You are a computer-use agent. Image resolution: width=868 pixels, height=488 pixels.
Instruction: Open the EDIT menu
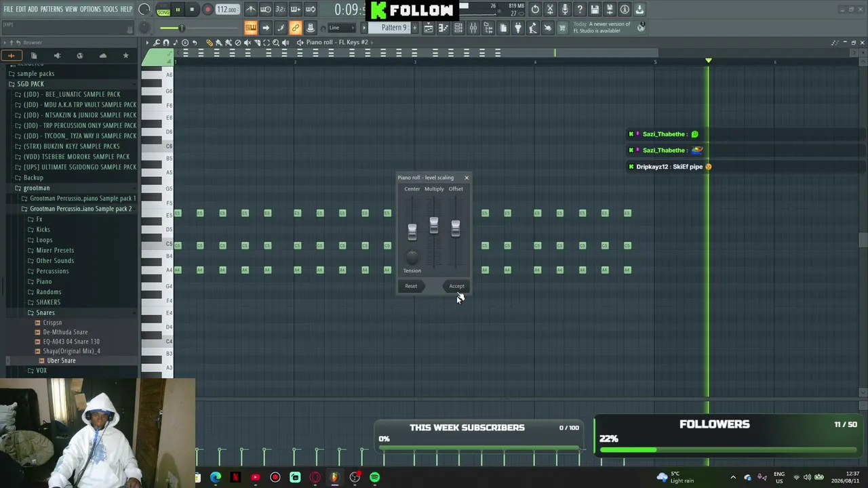click(x=21, y=9)
